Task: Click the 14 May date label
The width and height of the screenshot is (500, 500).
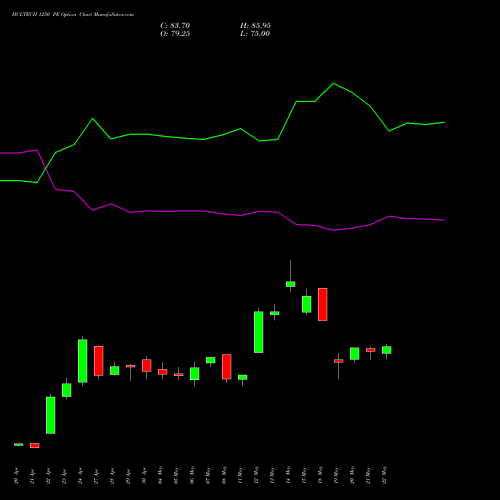Action: (x=289, y=475)
